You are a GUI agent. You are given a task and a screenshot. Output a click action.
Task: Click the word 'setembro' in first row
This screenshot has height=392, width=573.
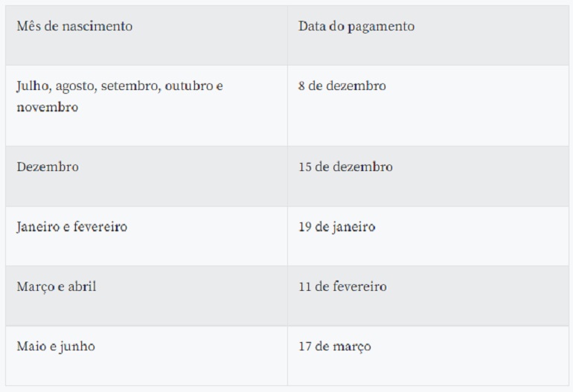[131, 86]
